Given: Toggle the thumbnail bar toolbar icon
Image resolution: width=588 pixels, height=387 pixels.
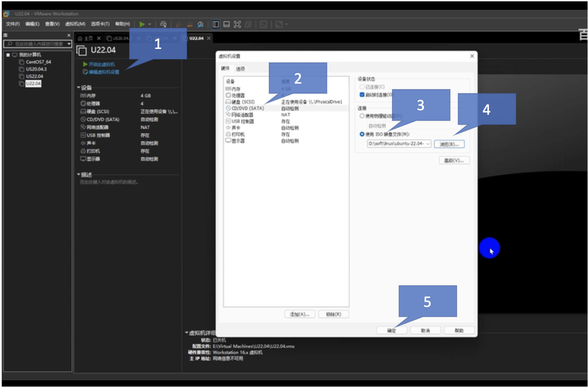Looking at the screenshot, I should [x=226, y=24].
